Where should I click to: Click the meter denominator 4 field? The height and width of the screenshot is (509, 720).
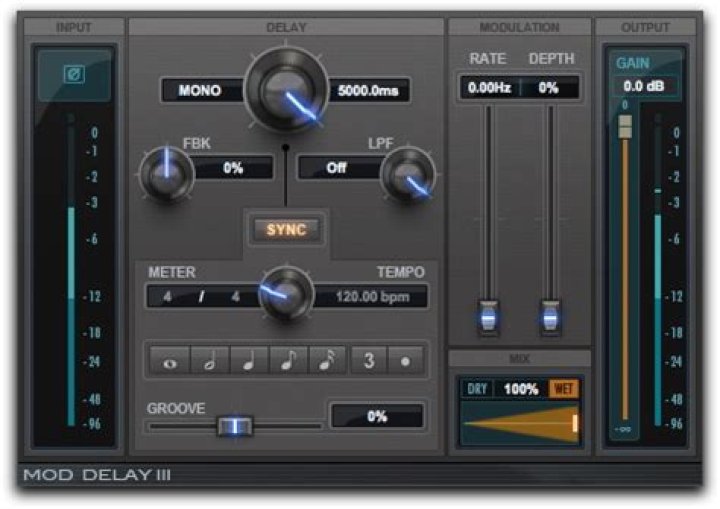[236, 297]
